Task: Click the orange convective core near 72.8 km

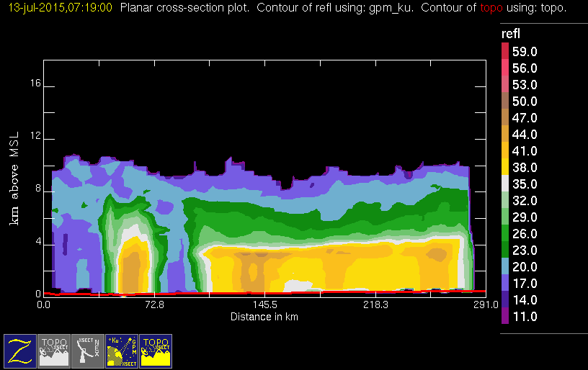Action: (130, 271)
